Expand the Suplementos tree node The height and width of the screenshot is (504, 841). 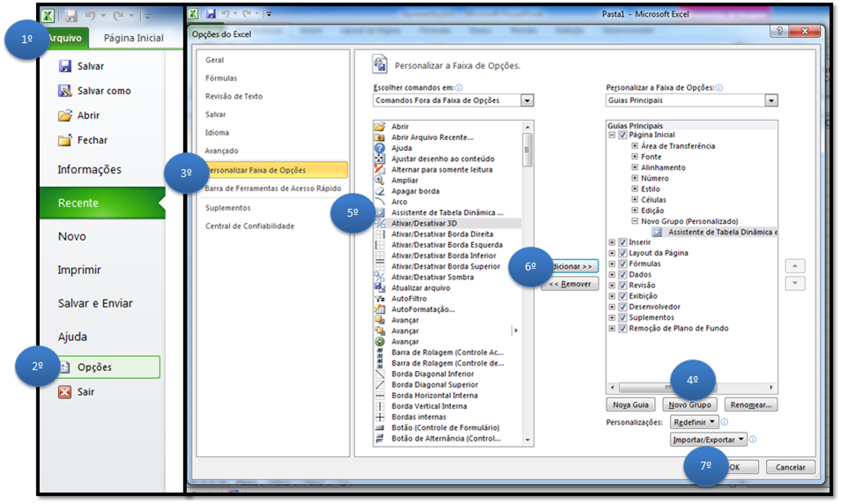click(612, 317)
